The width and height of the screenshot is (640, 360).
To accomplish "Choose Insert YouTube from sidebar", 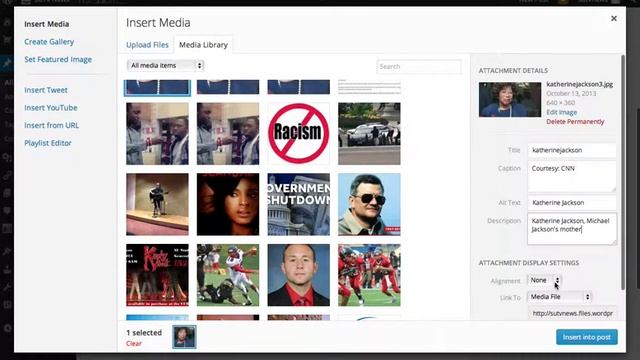I will pos(51,108).
